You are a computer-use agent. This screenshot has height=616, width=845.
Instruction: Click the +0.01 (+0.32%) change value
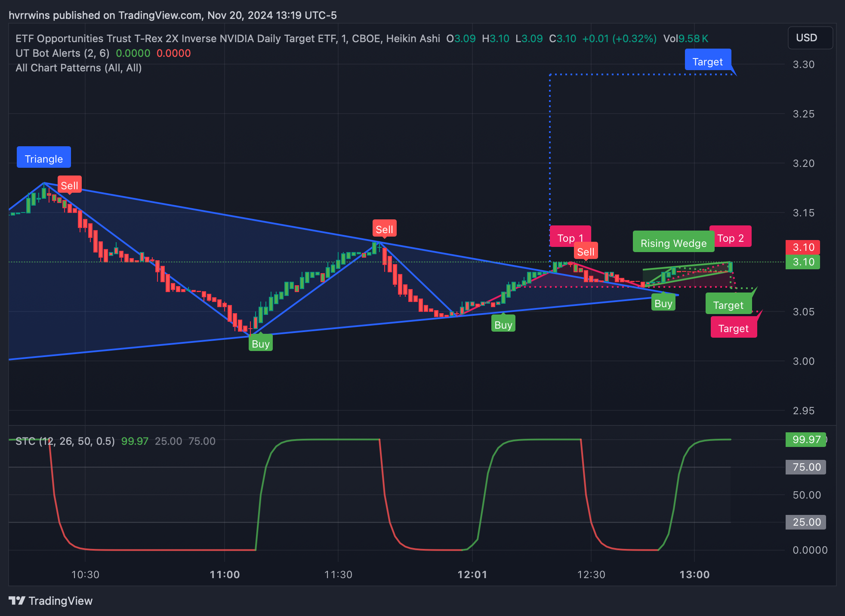620,39
